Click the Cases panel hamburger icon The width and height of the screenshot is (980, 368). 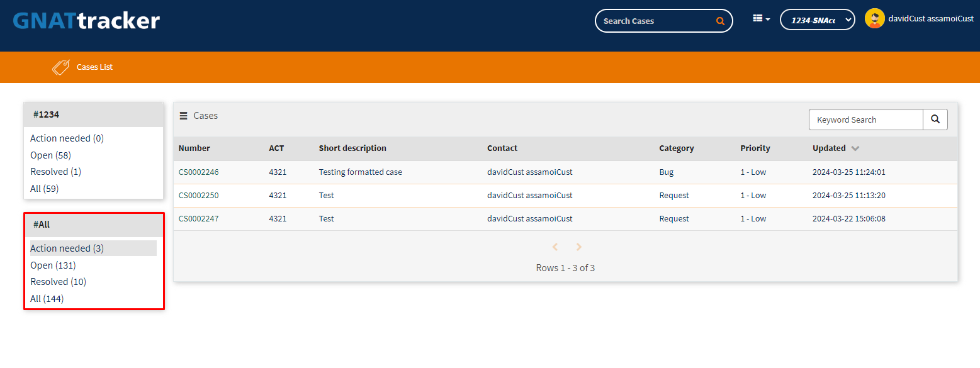[183, 116]
